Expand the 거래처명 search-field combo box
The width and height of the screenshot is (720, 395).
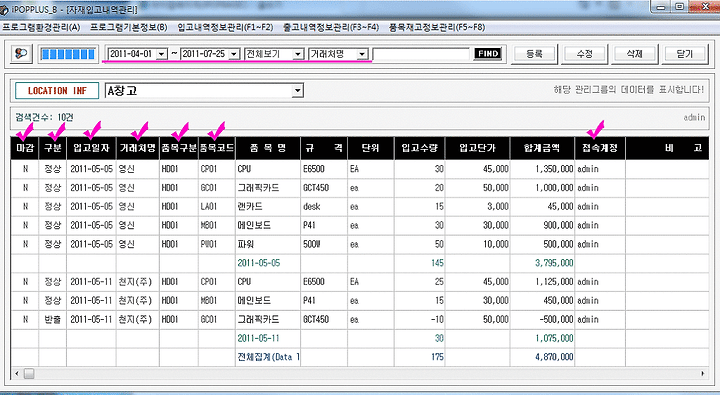tap(362, 54)
